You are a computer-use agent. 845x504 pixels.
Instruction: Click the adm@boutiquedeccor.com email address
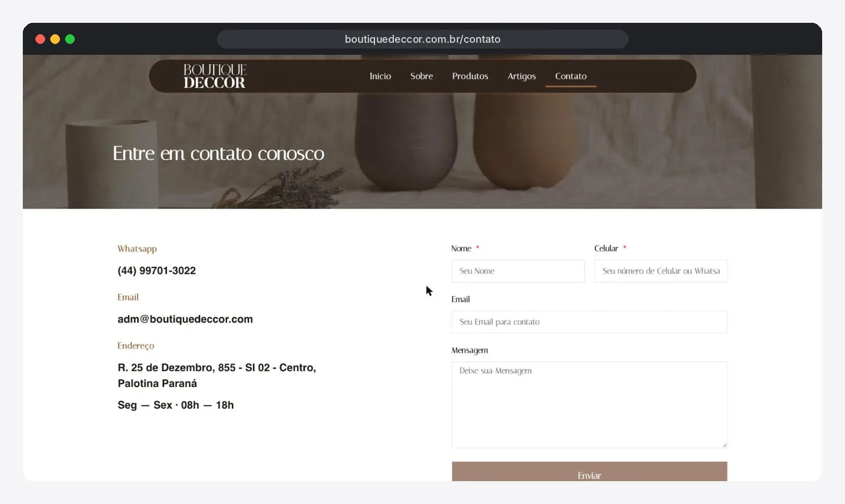(x=185, y=319)
